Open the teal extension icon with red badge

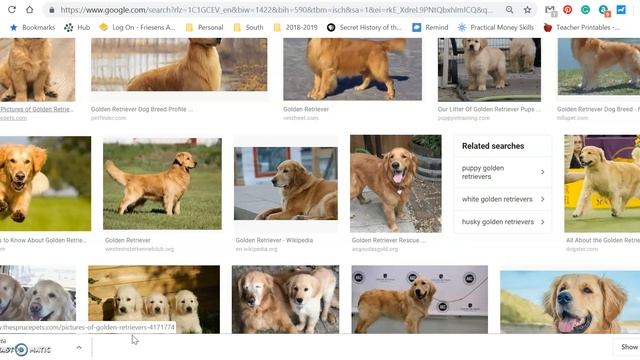tap(604, 10)
